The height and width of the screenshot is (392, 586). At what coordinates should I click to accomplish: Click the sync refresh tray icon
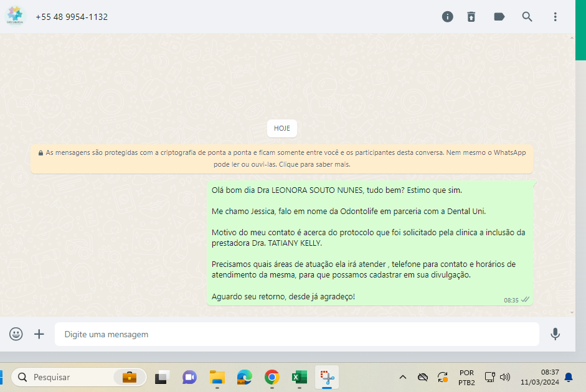pos(443,378)
